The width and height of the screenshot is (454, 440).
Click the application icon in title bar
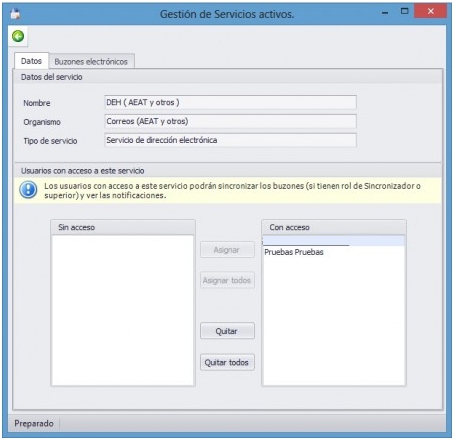click(15, 14)
